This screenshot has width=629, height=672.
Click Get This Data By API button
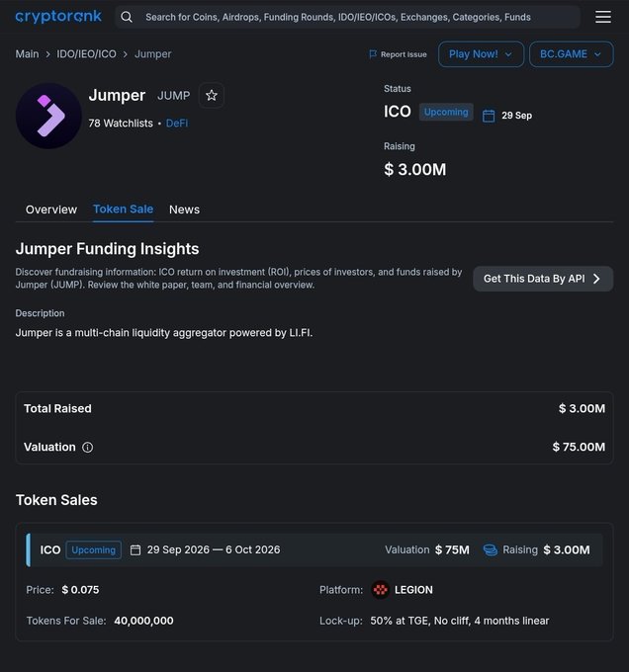click(543, 279)
